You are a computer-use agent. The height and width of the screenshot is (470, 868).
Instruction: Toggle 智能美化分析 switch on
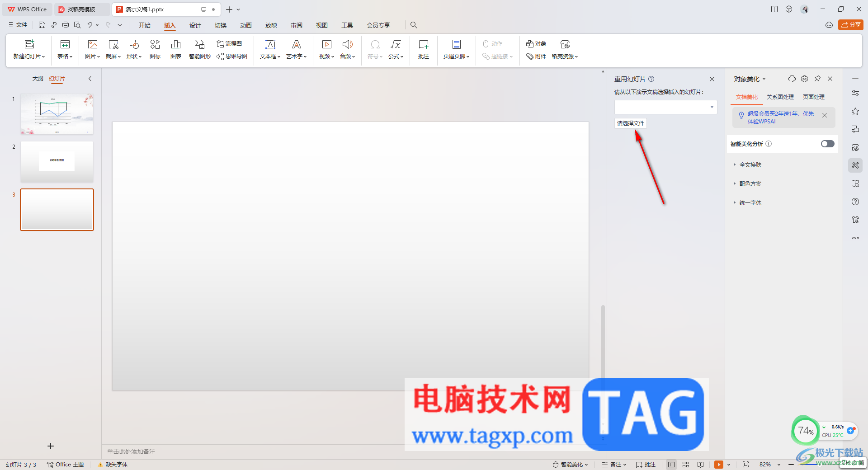point(828,144)
